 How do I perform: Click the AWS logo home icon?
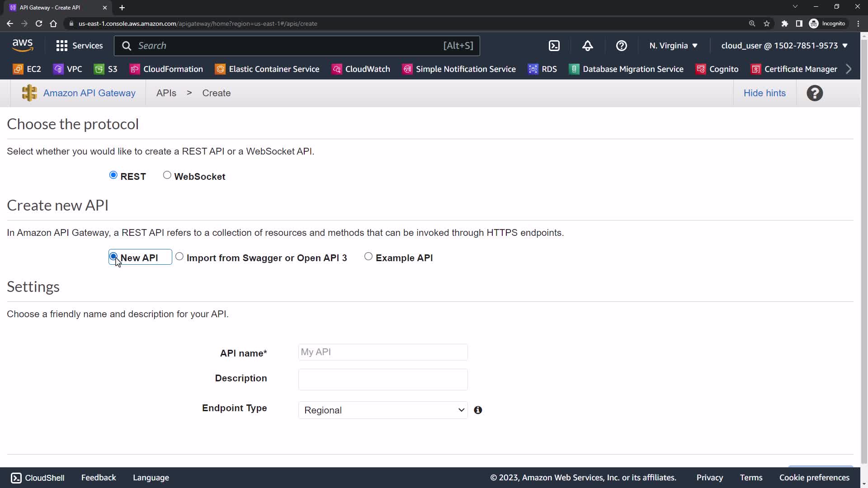pyautogui.click(x=23, y=46)
